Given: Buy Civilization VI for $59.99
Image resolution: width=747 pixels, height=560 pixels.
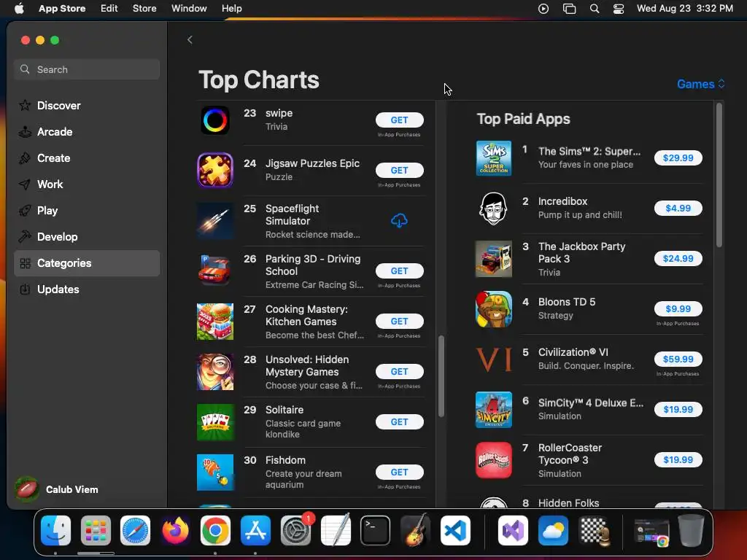Looking at the screenshot, I should pos(678,359).
